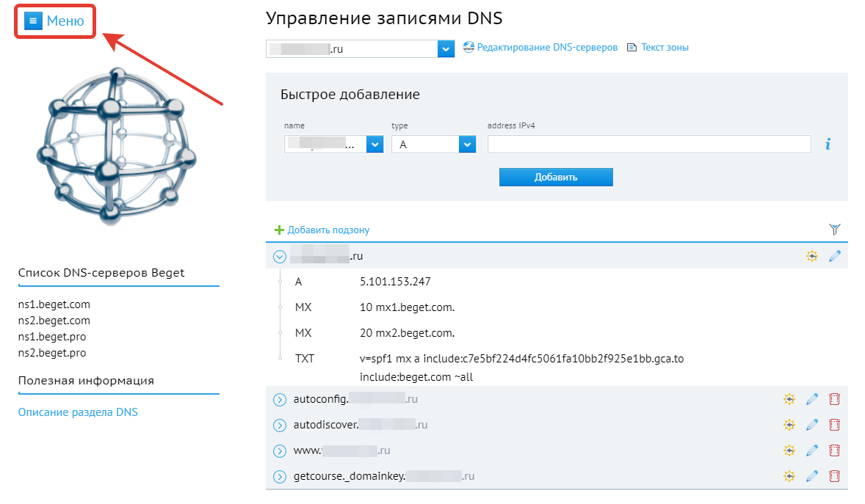Delete the autodiscover record with trash icon

pos(834,425)
